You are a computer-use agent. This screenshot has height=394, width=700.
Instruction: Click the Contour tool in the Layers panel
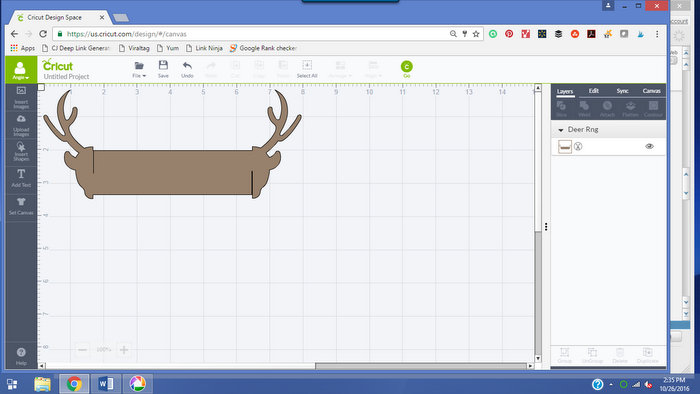(x=654, y=109)
